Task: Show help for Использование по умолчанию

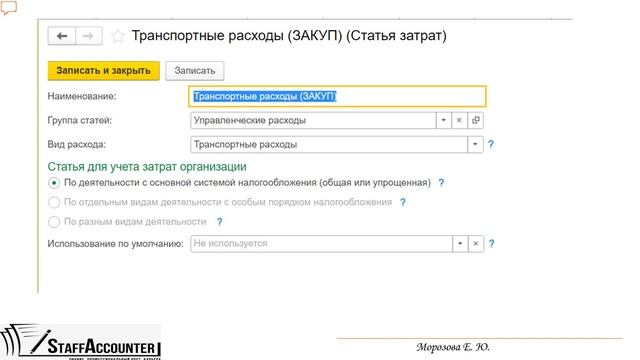Action: pos(491,244)
